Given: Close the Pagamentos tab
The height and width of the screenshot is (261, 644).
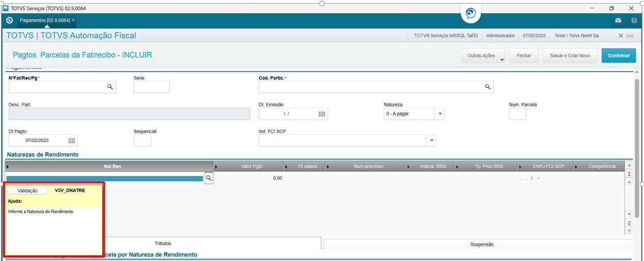Looking at the screenshot, I should [x=73, y=20].
